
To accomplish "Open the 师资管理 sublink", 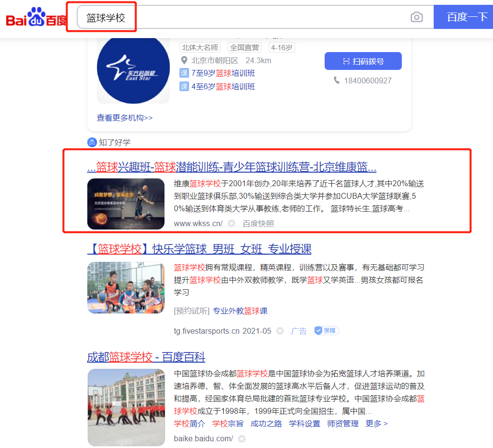I will [x=343, y=424].
